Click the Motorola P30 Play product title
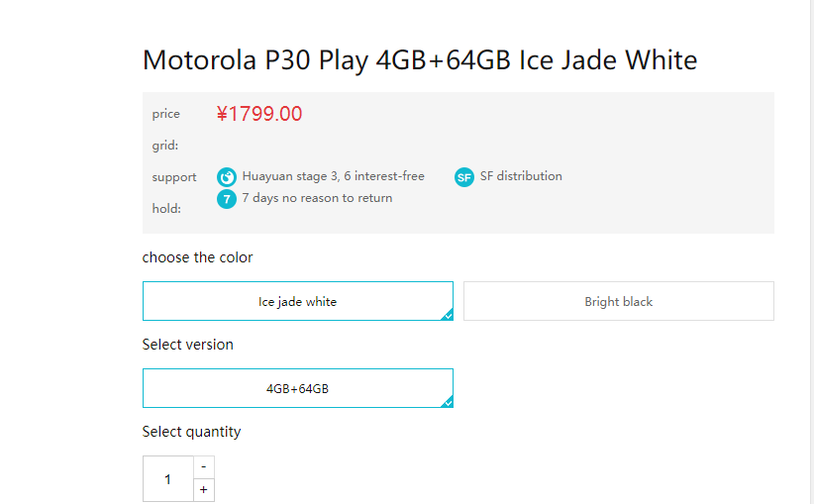 pyautogui.click(x=420, y=60)
